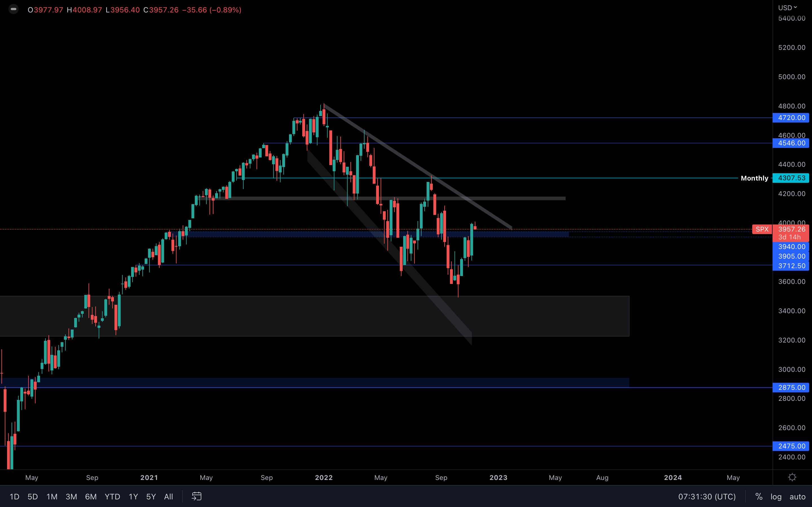The height and width of the screenshot is (507, 812).
Task: Select the 5D time range
Action: [32, 497]
